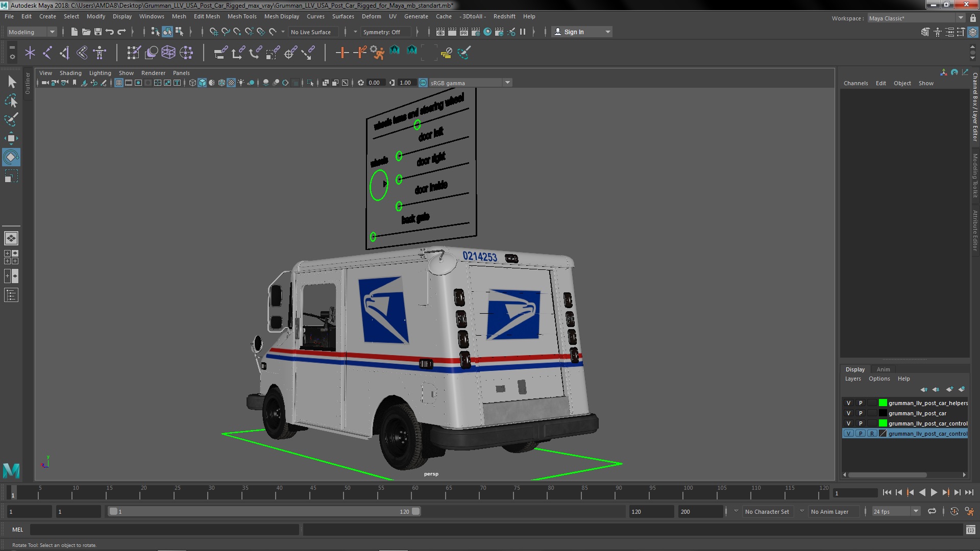The height and width of the screenshot is (551, 980).
Task: Click green color swatch of grumman_llv_post_car_helpers layer
Action: pos(883,403)
